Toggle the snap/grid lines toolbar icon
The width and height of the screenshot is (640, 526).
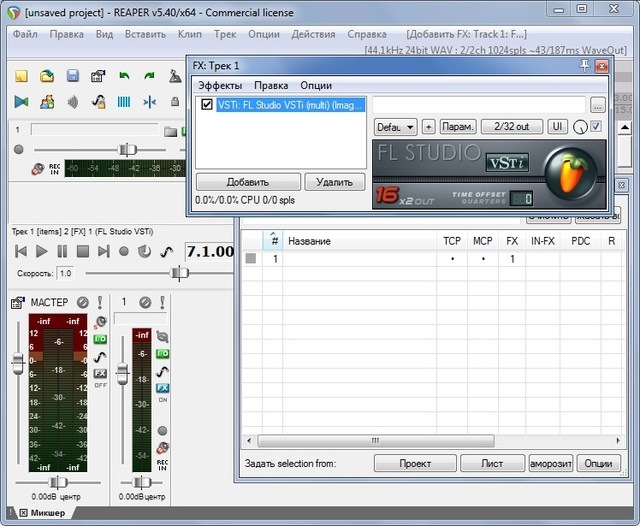tap(124, 101)
